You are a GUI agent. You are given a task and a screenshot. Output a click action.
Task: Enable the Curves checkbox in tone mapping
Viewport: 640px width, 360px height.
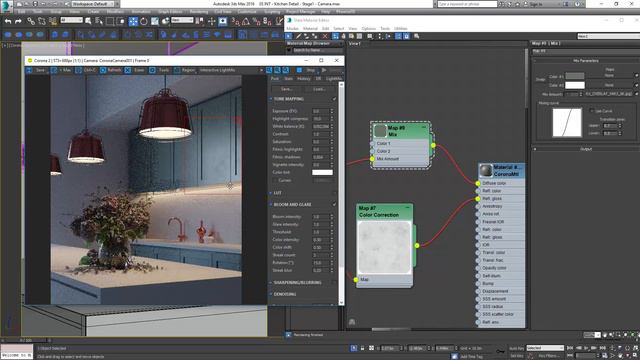275,180
